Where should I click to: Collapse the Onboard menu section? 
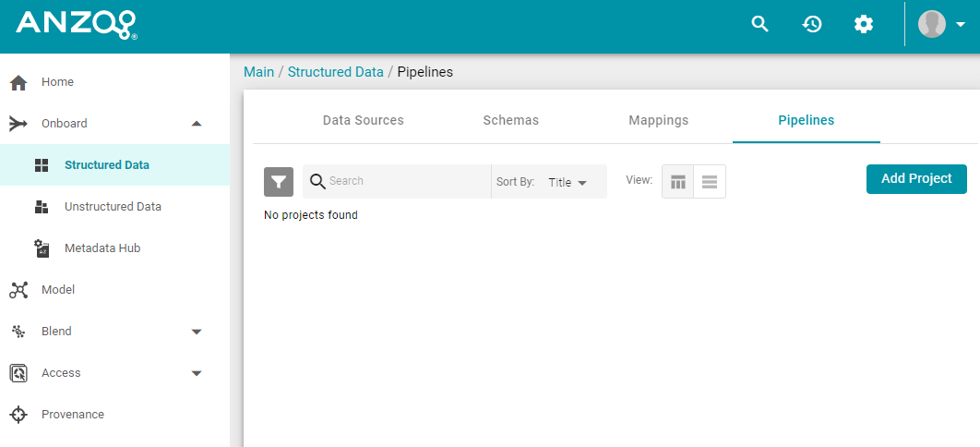(197, 124)
